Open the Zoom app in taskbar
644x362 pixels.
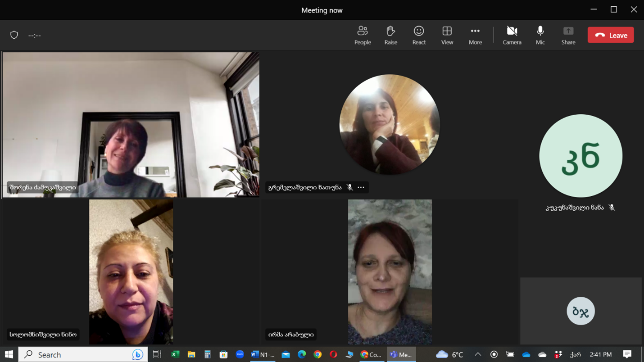click(240, 355)
